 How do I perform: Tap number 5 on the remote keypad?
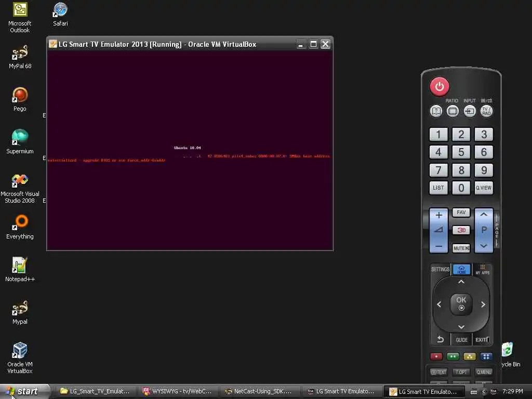pos(461,152)
